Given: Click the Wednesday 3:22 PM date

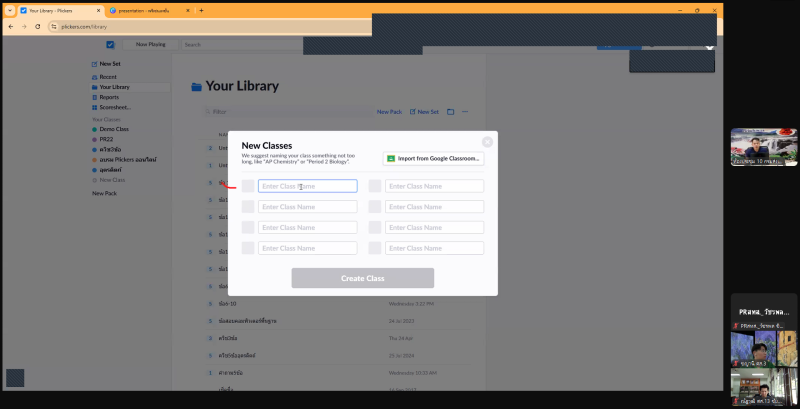Looking at the screenshot, I should (411, 304).
